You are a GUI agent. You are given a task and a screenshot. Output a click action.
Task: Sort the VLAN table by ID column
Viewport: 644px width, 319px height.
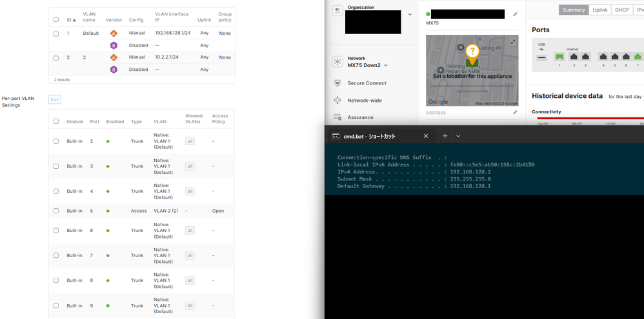70,20
